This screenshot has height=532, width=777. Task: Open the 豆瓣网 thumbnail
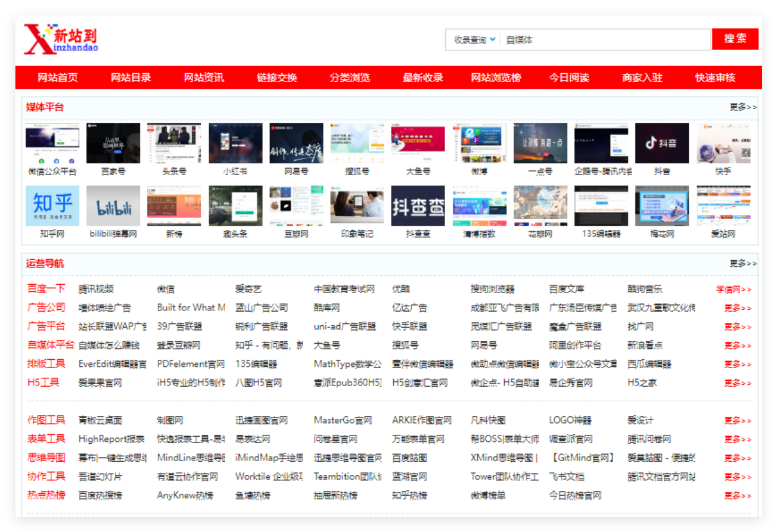[x=296, y=206]
